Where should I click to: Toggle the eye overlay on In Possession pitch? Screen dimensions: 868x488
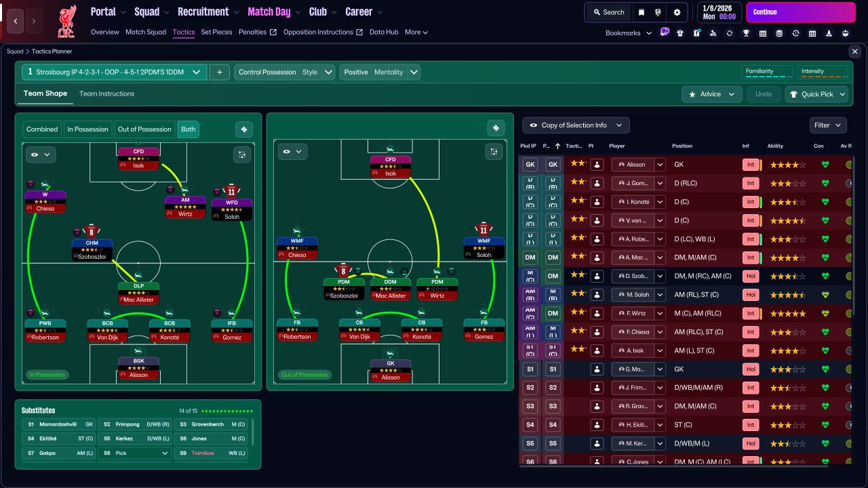[40, 155]
